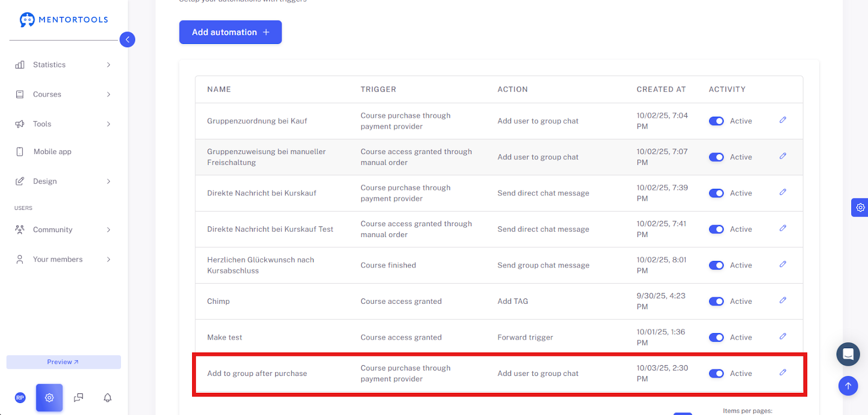Toggle activity of Herzlichen Glückwunsch nach Kursabschluss
The height and width of the screenshot is (415, 868).
716,265
